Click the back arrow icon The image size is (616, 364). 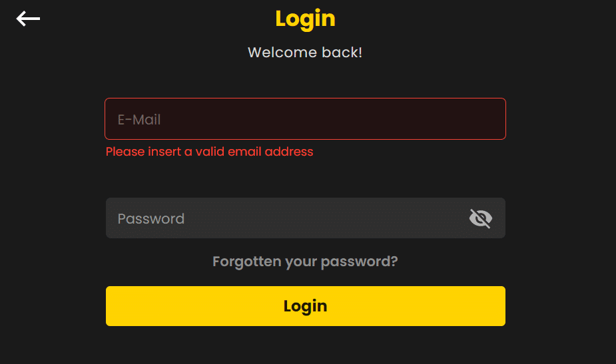[28, 19]
